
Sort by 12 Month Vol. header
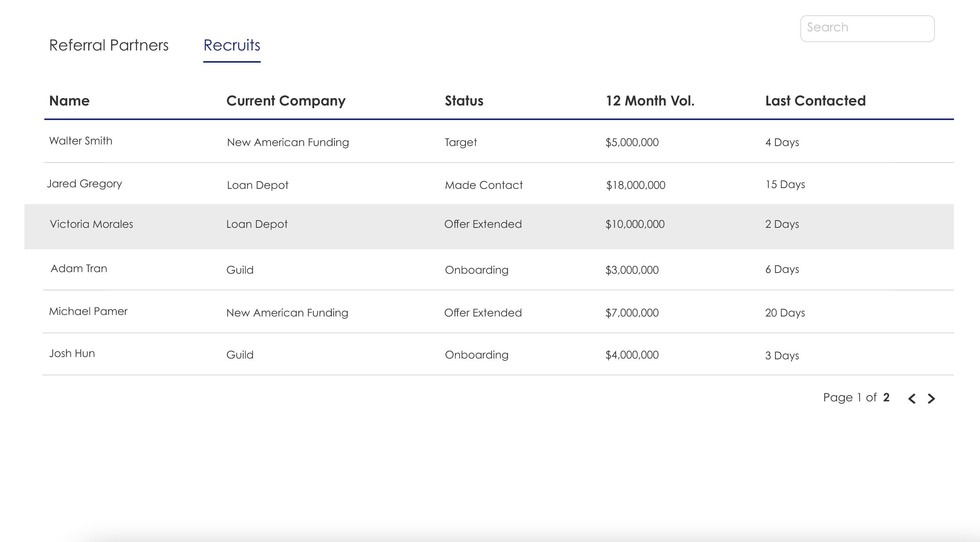click(x=650, y=101)
